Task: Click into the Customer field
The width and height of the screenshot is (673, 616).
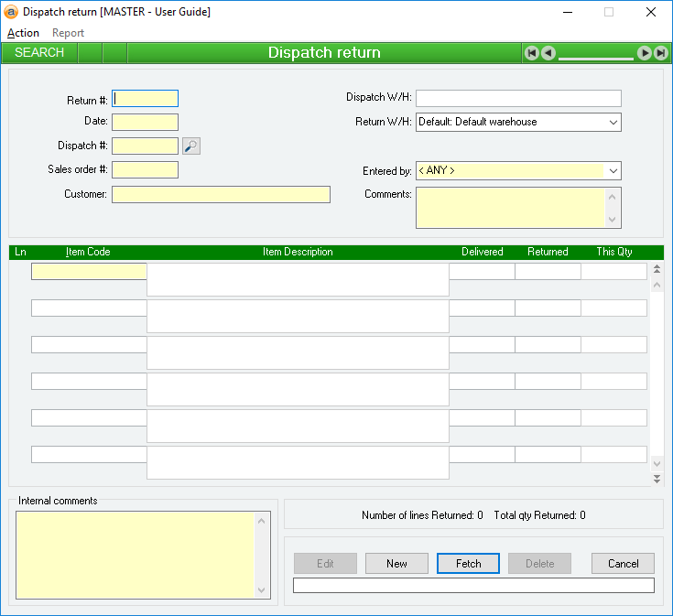Action: 220,194
